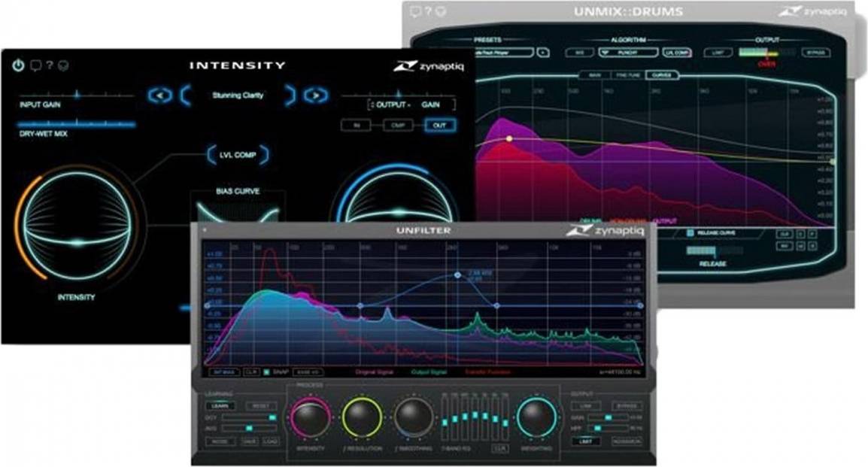Viewport: 868px width, 467px height.
Task: Select the OUT monitor option in Intensity
Action: [439, 125]
